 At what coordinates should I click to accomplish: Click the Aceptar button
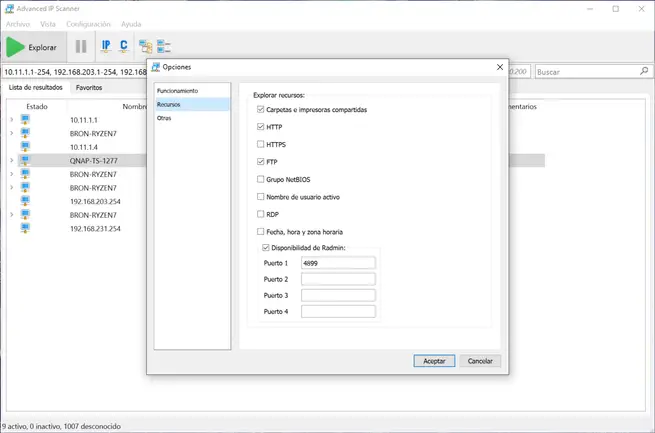[x=434, y=360]
